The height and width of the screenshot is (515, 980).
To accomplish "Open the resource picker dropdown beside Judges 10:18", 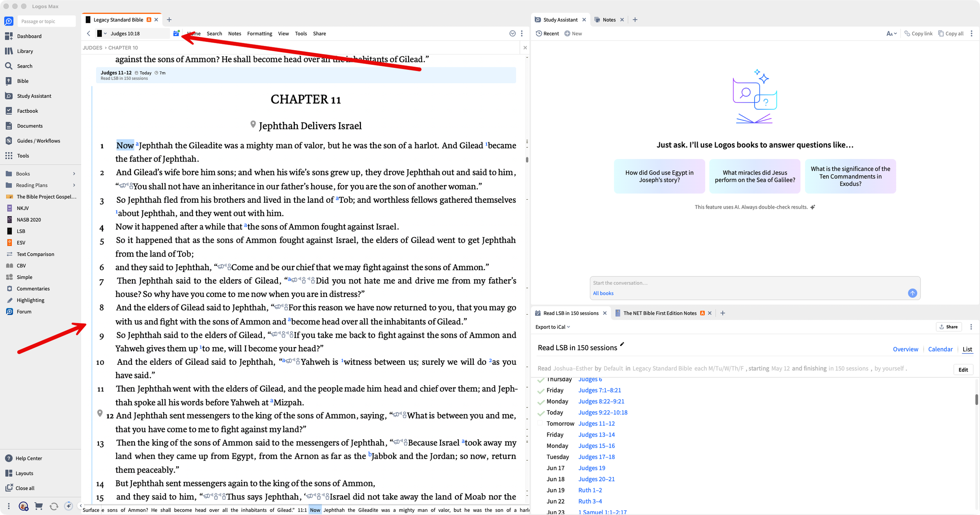I will pos(102,33).
